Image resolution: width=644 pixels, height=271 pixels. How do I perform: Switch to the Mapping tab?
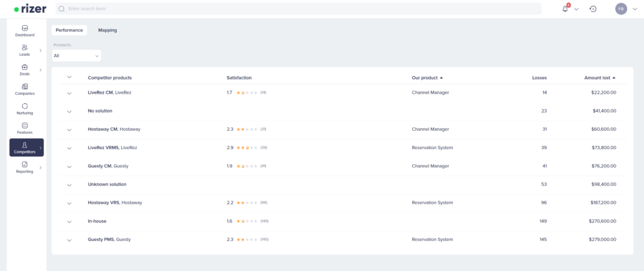pyautogui.click(x=108, y=30)
